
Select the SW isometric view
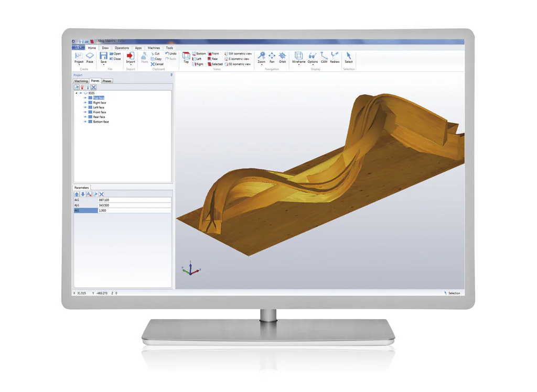tap(239, 53)
